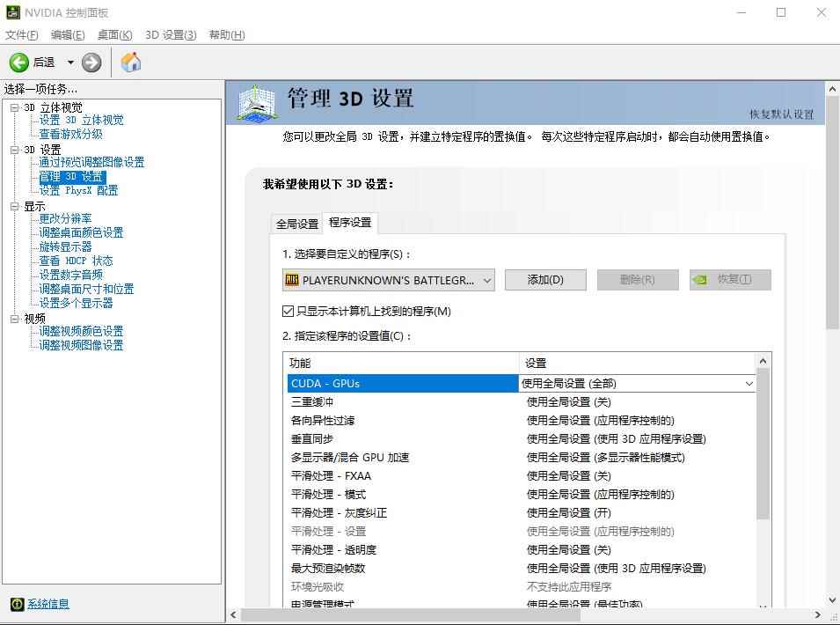This screenshot has width=840, height=625.
Task: Select the 平滑处理 - 透明度 row
Action: tap(522, 550)
